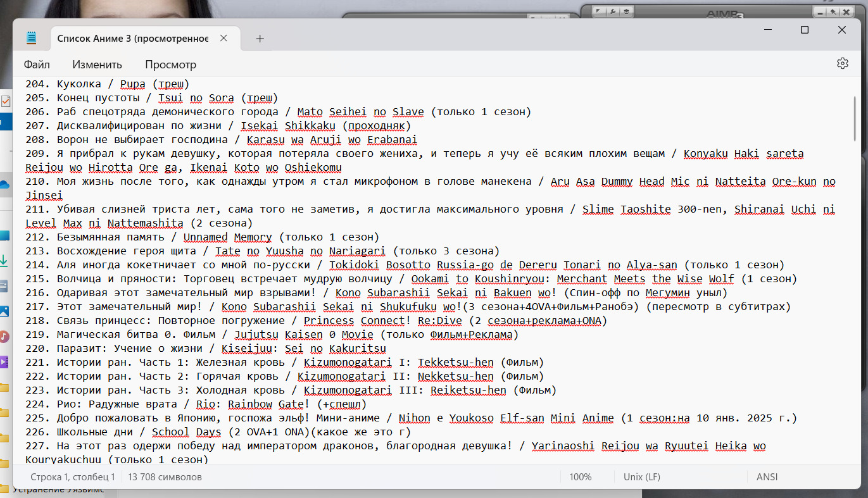
Task: Click ANSI encoding in status bar
Action: (767, 477)
